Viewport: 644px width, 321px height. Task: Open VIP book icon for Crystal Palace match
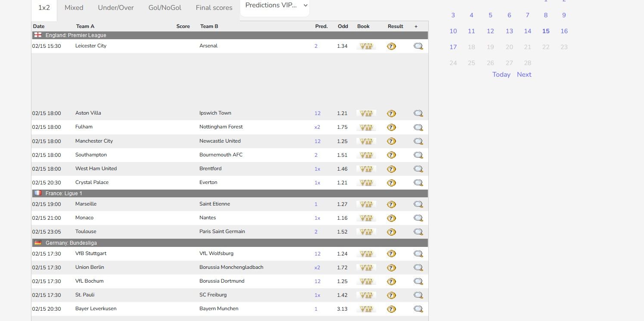click(x=366, y=183)
